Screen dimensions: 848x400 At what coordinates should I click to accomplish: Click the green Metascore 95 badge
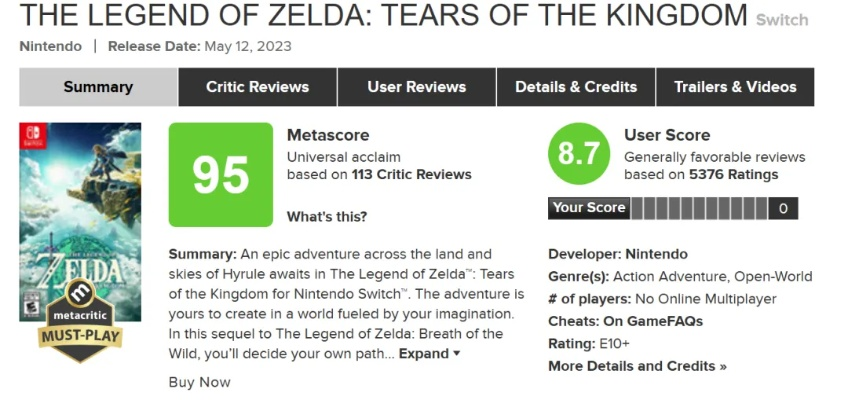(x=220, y=174)
